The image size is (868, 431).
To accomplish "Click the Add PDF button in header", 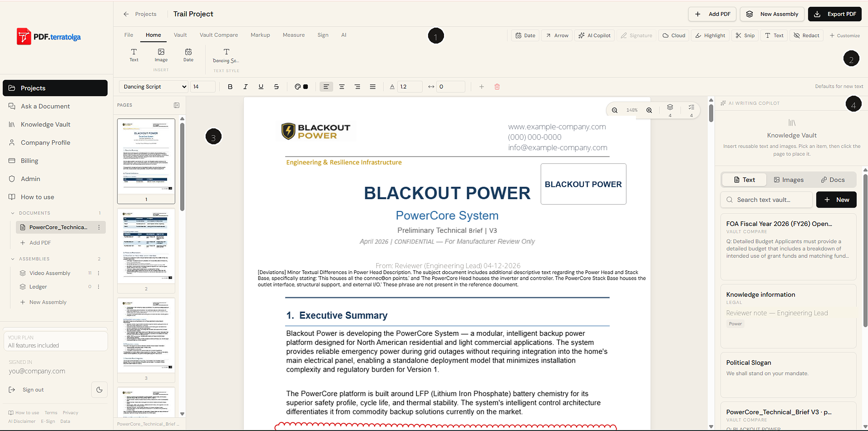I will click(x=712, y=14).
